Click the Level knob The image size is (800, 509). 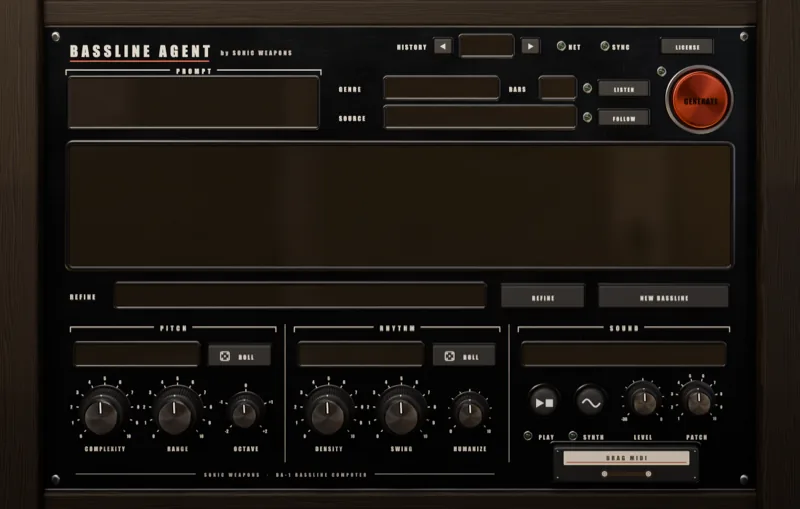coord(644,400)
